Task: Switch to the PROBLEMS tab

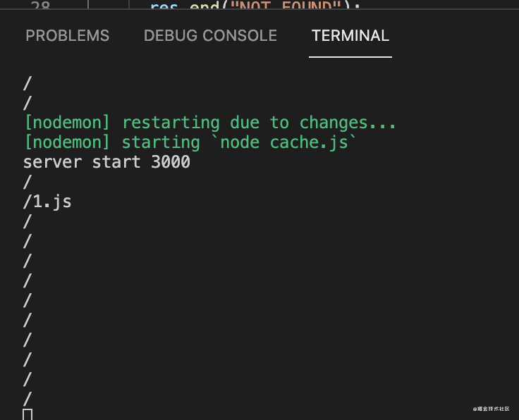Action: (68, 36)
